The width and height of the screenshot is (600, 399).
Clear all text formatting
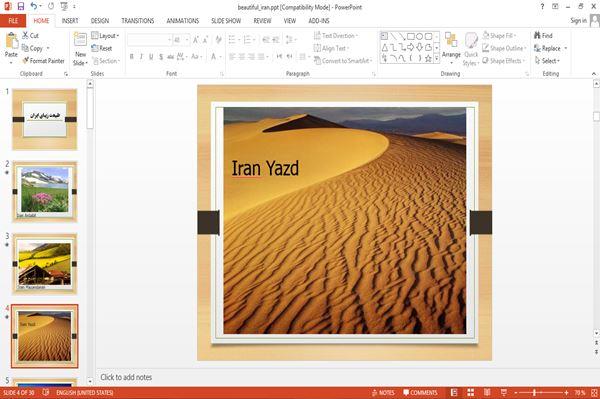pyautogui.click(x=218, y=40)
